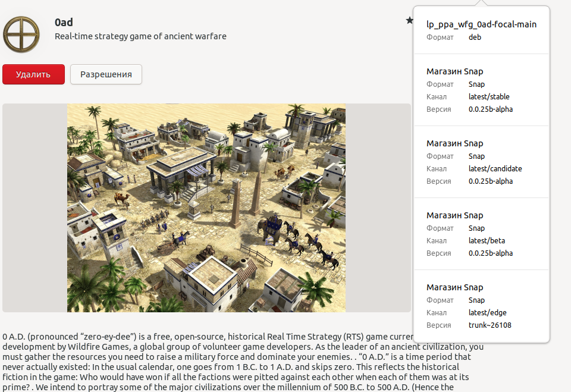Click the star rating icon

coord(409,20)
